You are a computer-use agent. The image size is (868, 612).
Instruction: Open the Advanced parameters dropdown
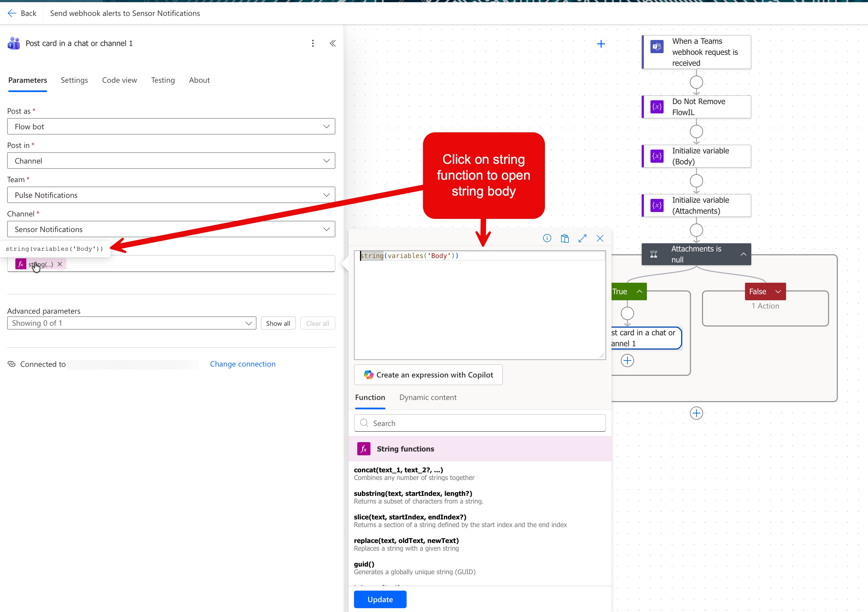[132, 323]
